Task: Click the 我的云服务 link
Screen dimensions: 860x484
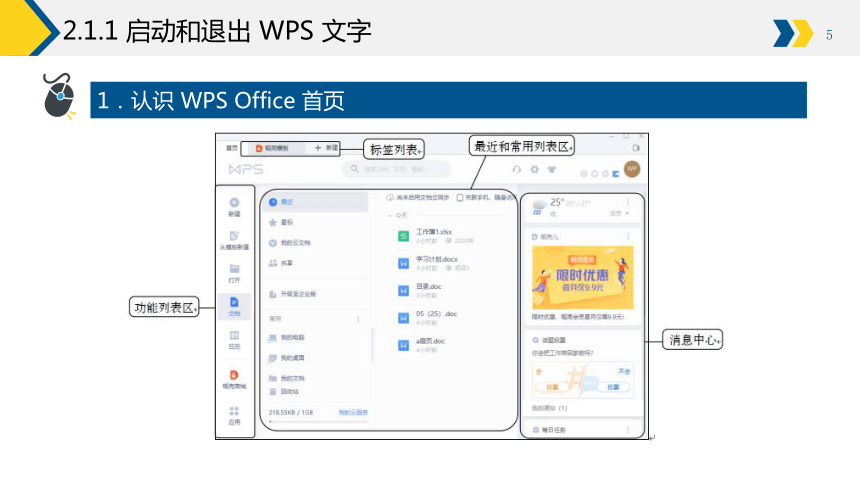Action: [353, 412]
